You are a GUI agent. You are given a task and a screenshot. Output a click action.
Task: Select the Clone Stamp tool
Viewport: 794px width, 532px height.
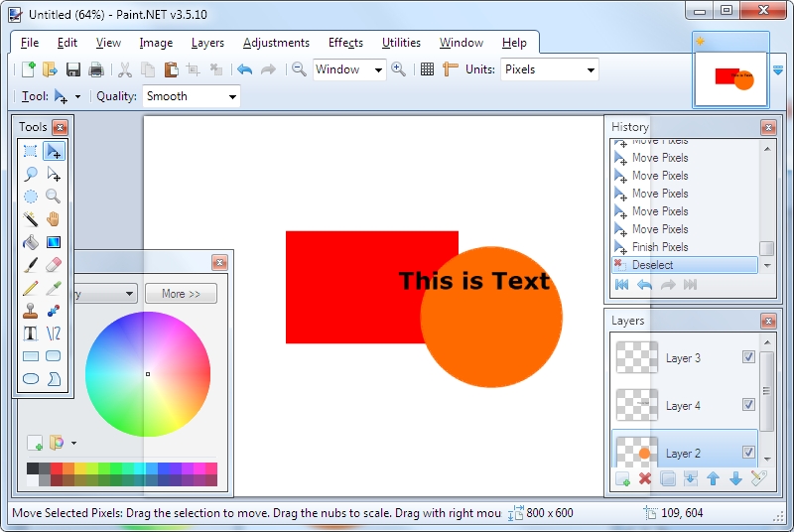click(x=31, y=311)
